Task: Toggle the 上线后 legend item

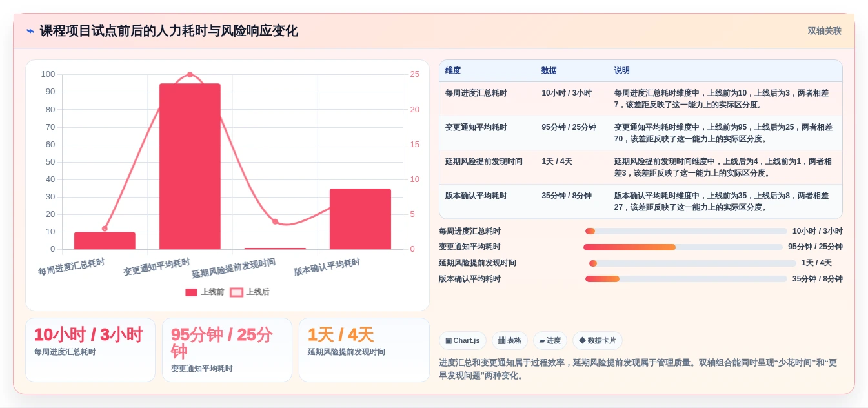Action: (x=250, y=292)
